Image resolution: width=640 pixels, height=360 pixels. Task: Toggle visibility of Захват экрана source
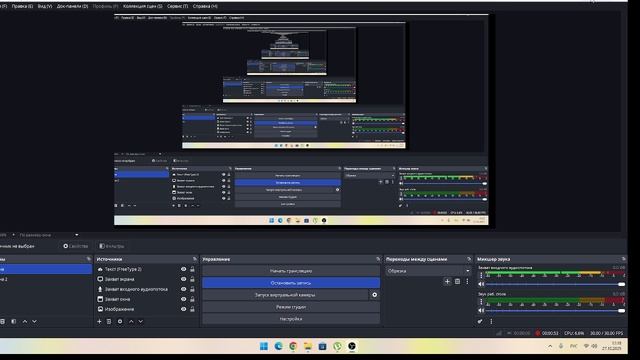(183, 279)
